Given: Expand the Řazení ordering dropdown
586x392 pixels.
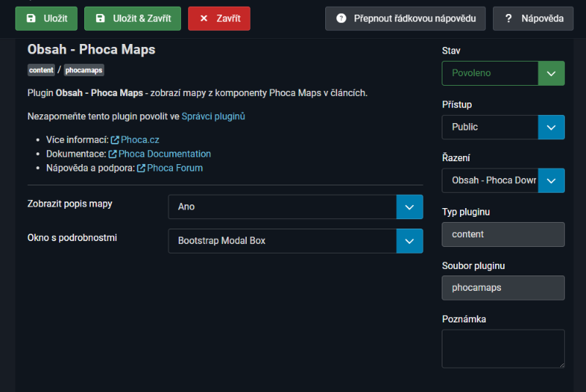Looking at the screenshot, I should [x=503, y=180].
